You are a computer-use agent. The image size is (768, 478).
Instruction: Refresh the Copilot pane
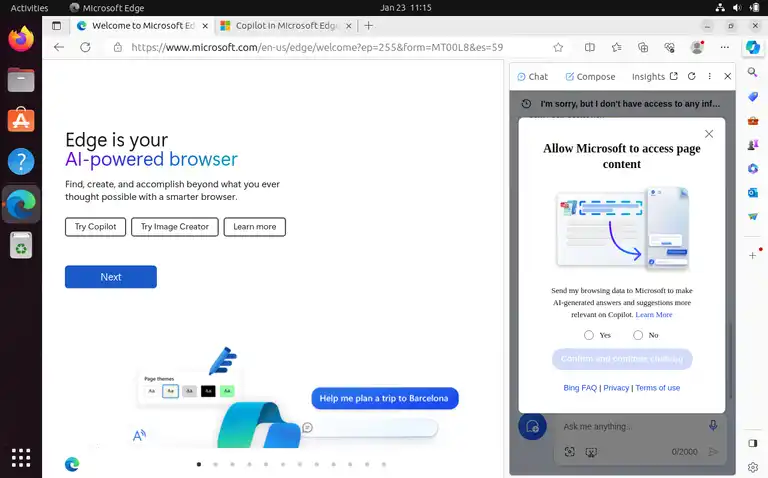pyautogui.click(x=692, y=76)
